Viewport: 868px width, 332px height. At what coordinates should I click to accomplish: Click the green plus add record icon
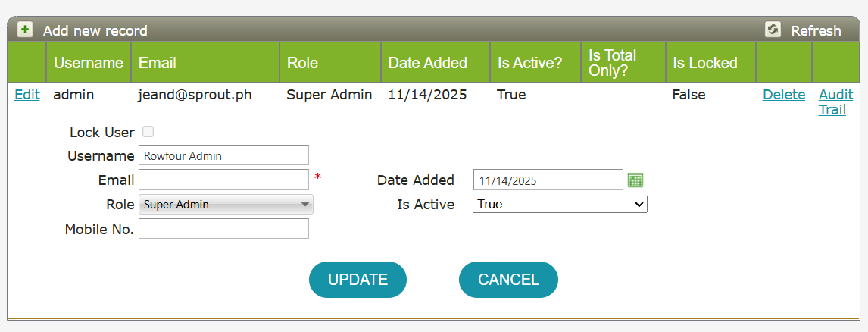click(25, 30)
